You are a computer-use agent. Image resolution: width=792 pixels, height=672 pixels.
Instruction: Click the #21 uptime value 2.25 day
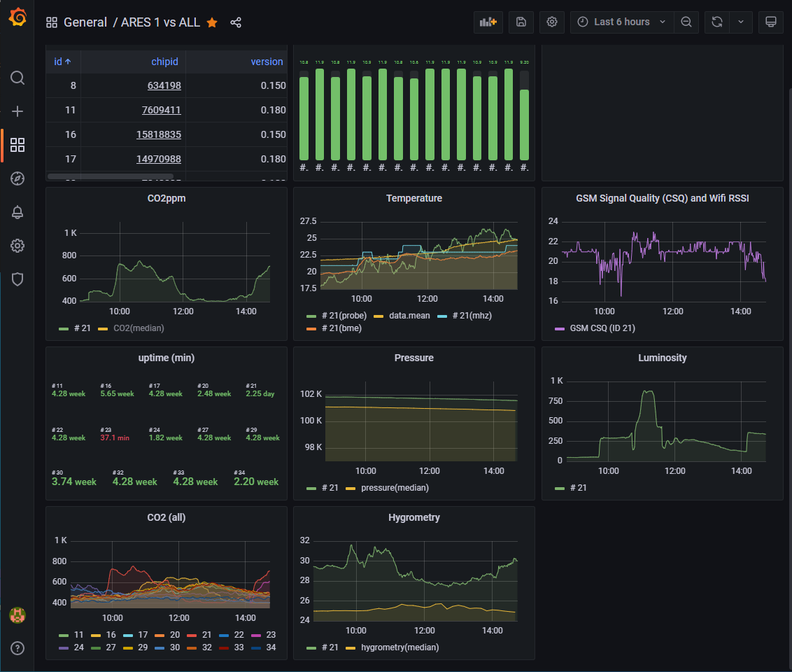(x=260, y=393)
